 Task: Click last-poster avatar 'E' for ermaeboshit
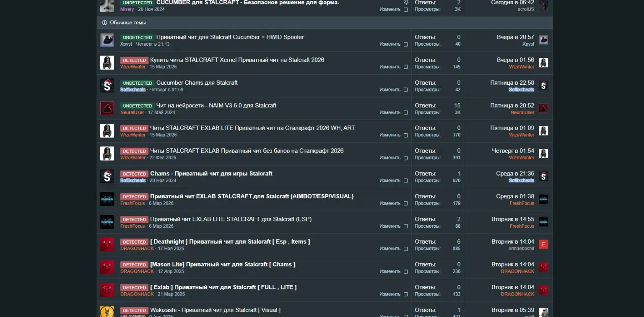543,244
